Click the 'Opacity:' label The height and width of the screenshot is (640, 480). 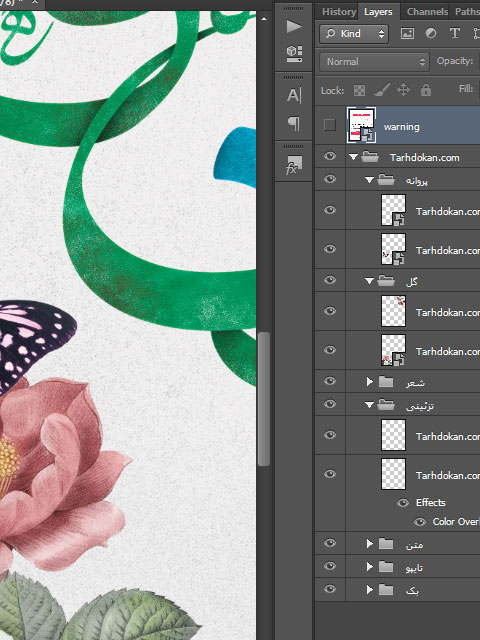[x=455, y=61]
